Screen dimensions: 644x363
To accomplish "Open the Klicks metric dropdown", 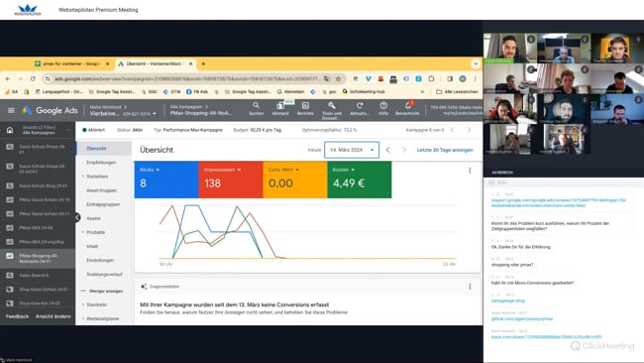I will click(149, 170).
